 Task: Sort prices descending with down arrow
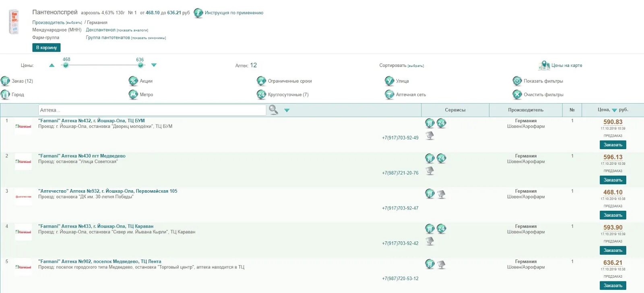coord(154,65)
